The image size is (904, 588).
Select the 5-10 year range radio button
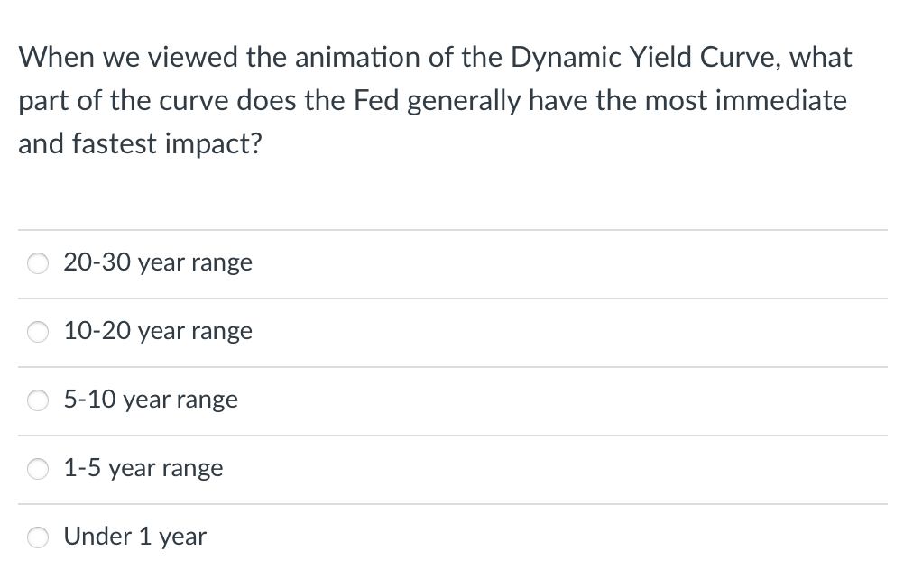pos(37,400)
